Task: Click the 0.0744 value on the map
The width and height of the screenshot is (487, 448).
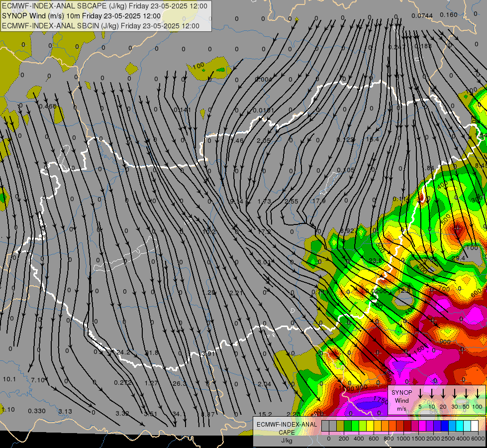Action: [x=422, y=16]
